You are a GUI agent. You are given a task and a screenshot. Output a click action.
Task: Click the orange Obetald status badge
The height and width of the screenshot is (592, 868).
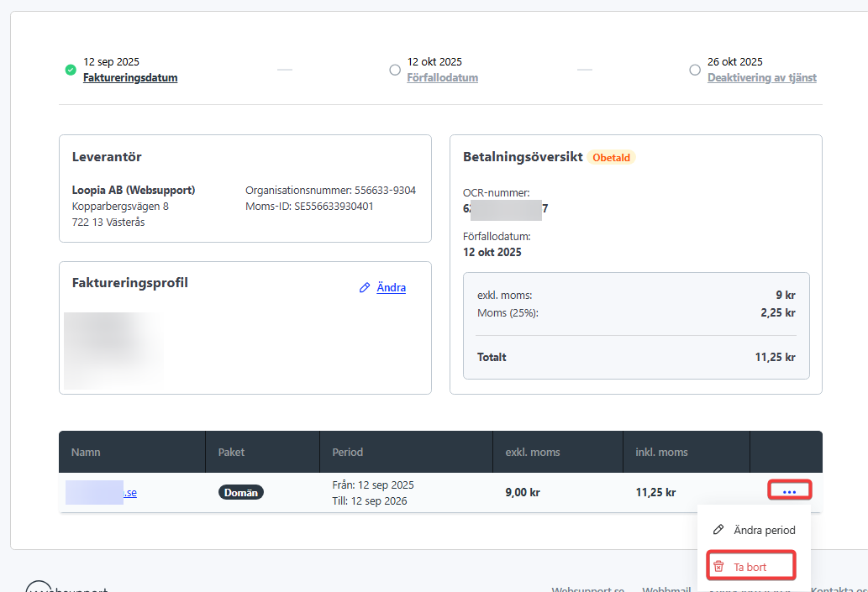(611, 157)
